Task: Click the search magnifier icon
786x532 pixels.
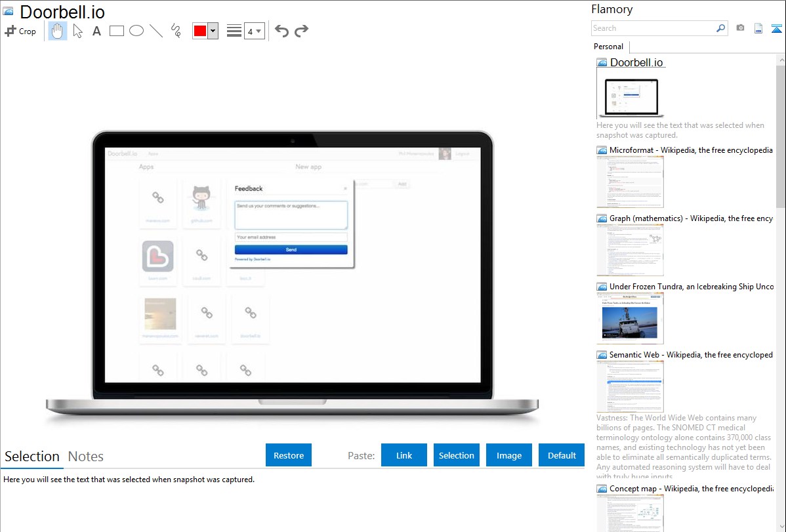Action: 721,28
